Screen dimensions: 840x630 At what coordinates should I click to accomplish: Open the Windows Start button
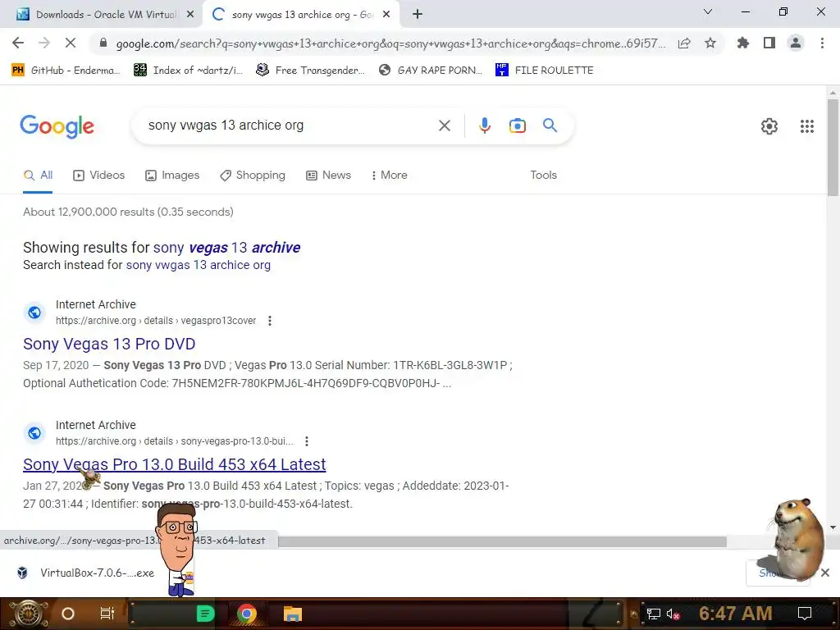pos(28,614)
